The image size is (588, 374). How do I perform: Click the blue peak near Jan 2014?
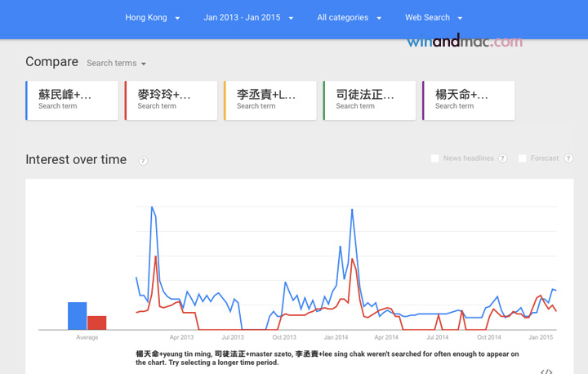coord(352,210)
